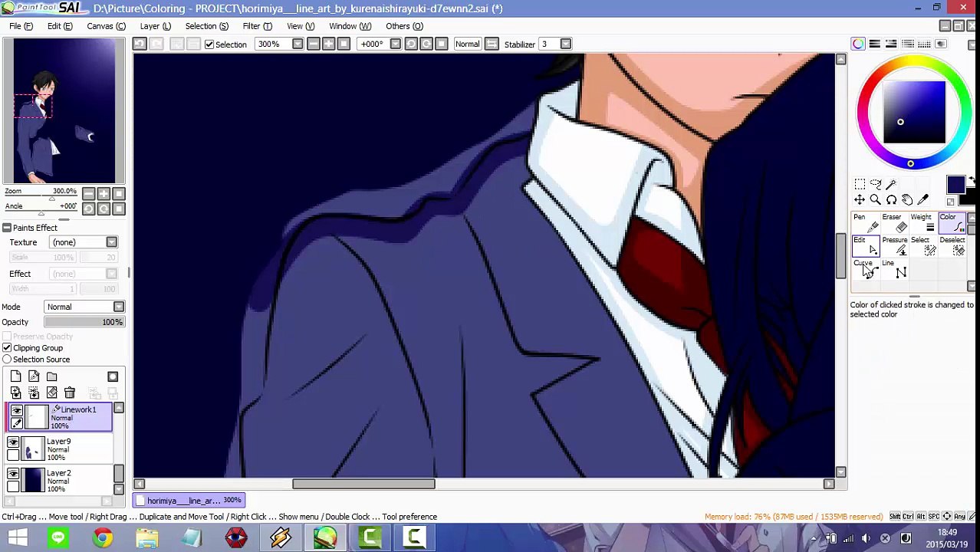980x552 pixels.
Task: Select the Color stroke tool
Action: click(952, 224)
